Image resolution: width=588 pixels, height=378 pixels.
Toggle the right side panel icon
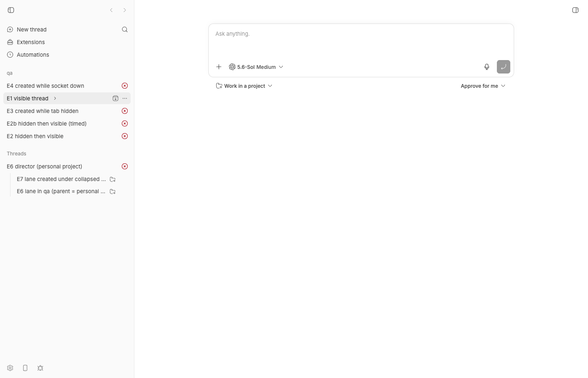pyautogui.click(x=575, y=10)
